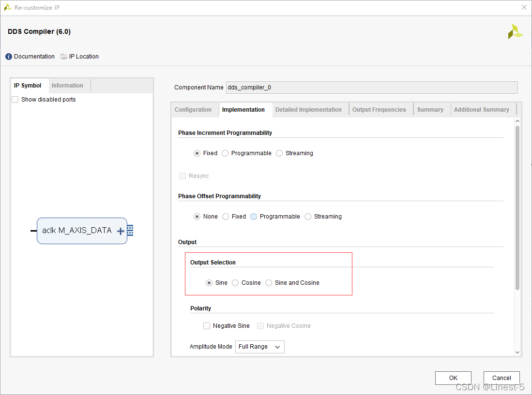This screenshot has width=532, height=395.
Task: Click the scroll down arrow
Action: pos(517,352)
